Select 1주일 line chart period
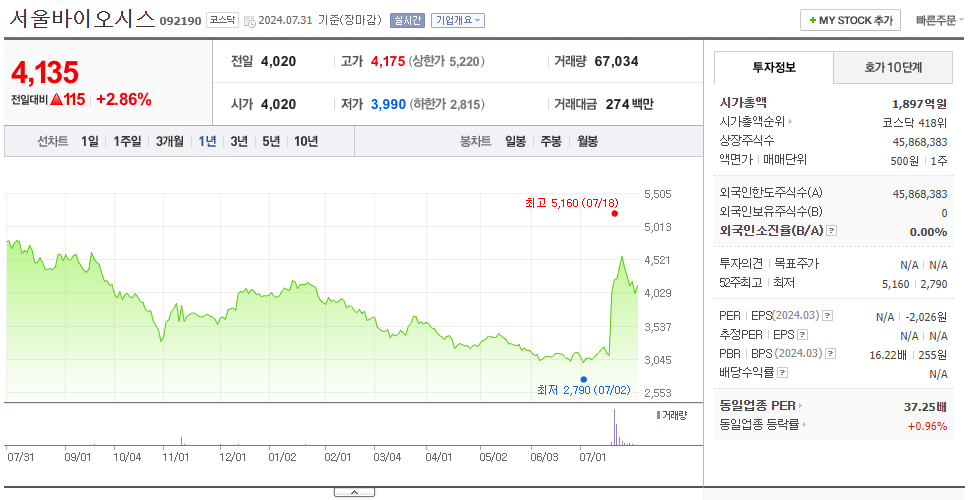The height and width of the screenshot is (500, 968). (x=127, y=141)
